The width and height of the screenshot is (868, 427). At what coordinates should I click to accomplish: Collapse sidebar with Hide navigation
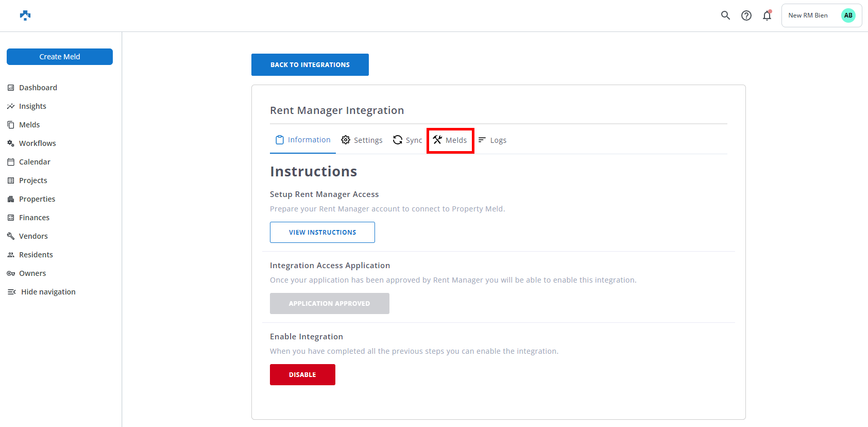click(x=48, y=292)
